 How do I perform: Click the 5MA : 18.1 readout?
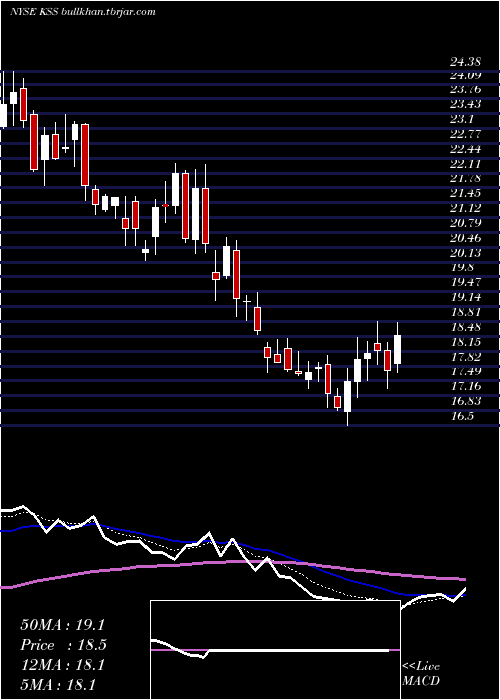pyautogui.click(x=58, y=684)
